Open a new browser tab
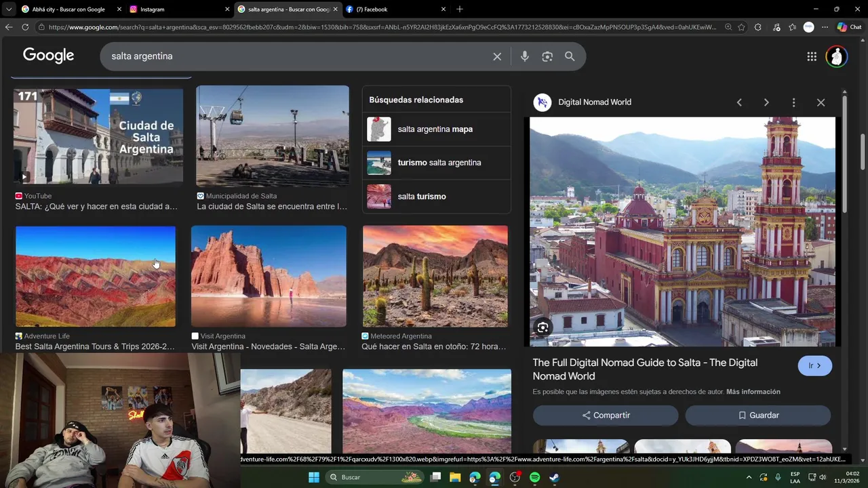The height and width of the screenshot is (488, 868). click(460, 9)
